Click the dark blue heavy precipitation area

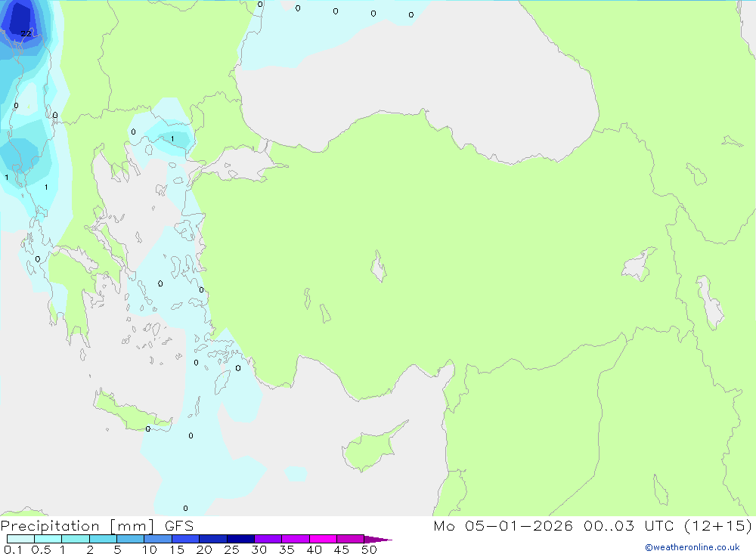(x=20, y=18)
